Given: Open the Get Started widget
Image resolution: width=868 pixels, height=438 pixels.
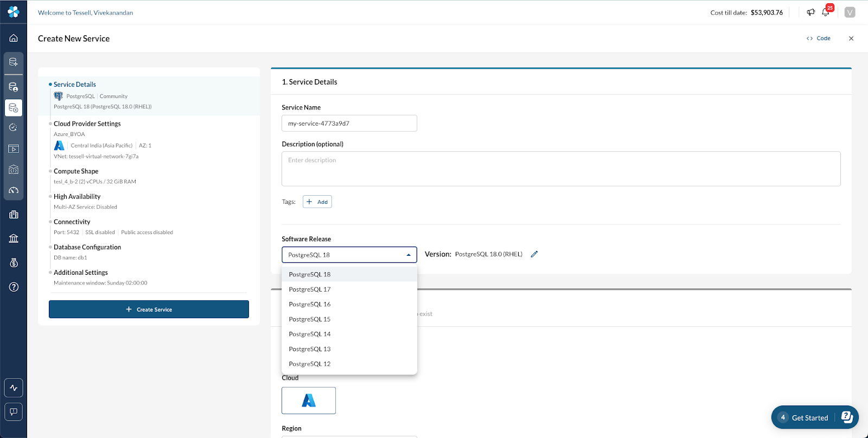Looking at the screenshot, I should [815, 417].
